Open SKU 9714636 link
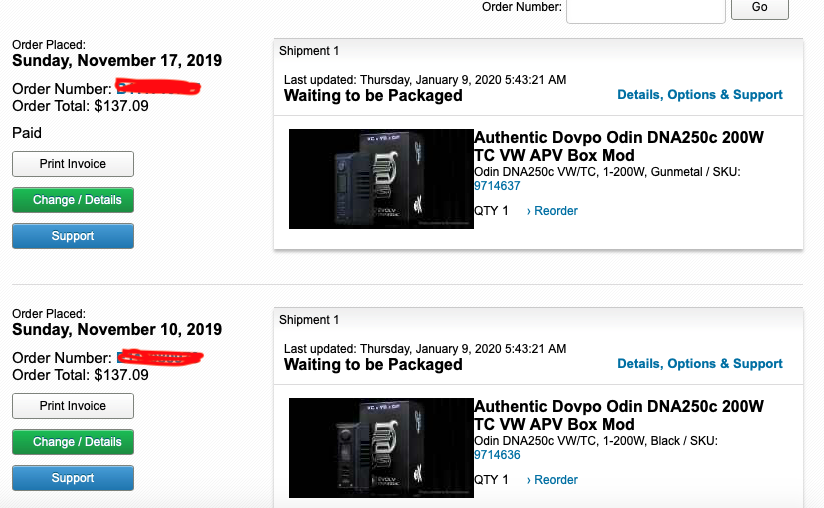The width and height of the screenshot is (824, 508). 497,455
